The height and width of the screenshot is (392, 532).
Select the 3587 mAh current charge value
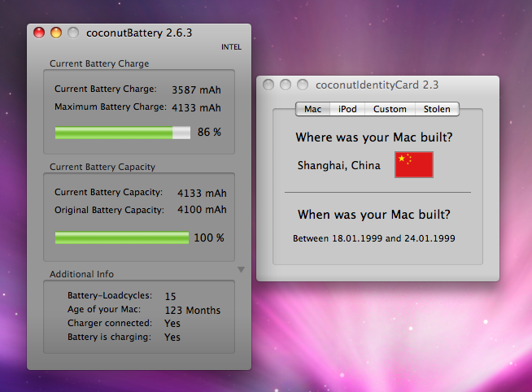click(196, 89)
